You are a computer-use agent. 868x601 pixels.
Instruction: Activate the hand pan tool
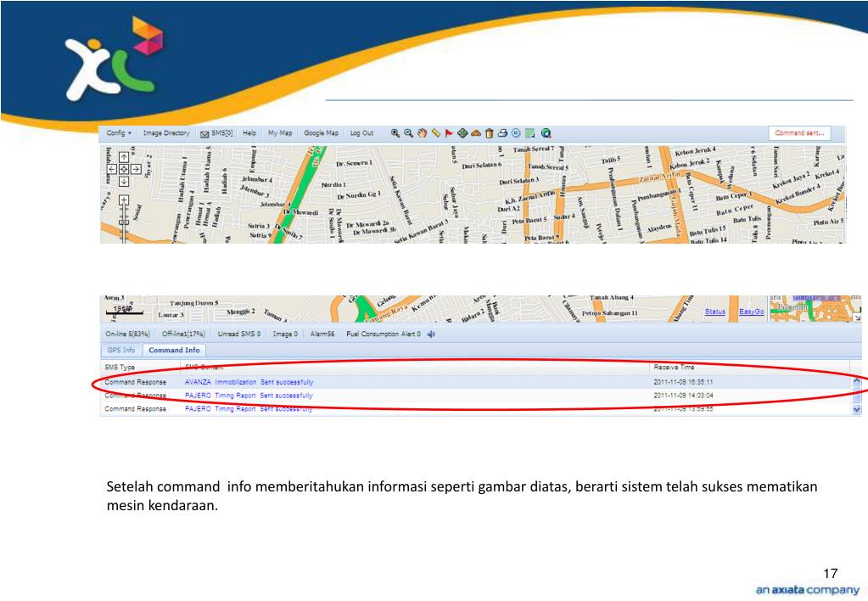pyautogui.click(x=423, y=133)
